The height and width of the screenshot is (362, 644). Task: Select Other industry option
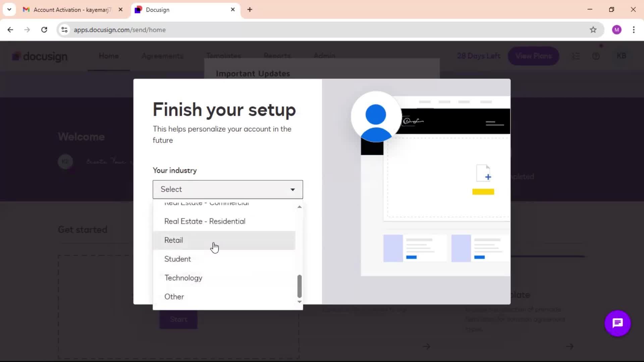pos(224,297)
